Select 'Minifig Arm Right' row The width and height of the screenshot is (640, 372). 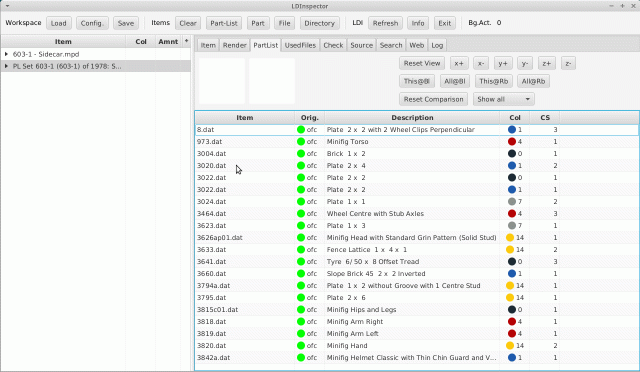click(417, 321)
